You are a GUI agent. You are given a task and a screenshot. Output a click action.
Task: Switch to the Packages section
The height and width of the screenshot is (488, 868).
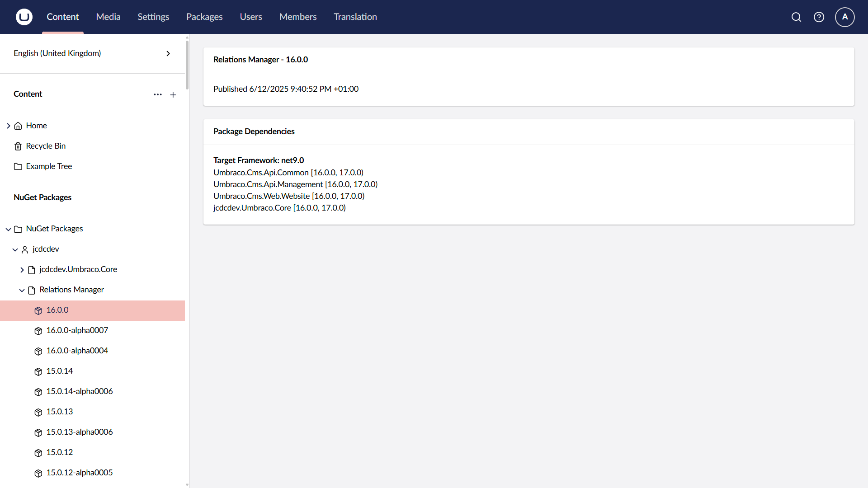pos(204,17)
